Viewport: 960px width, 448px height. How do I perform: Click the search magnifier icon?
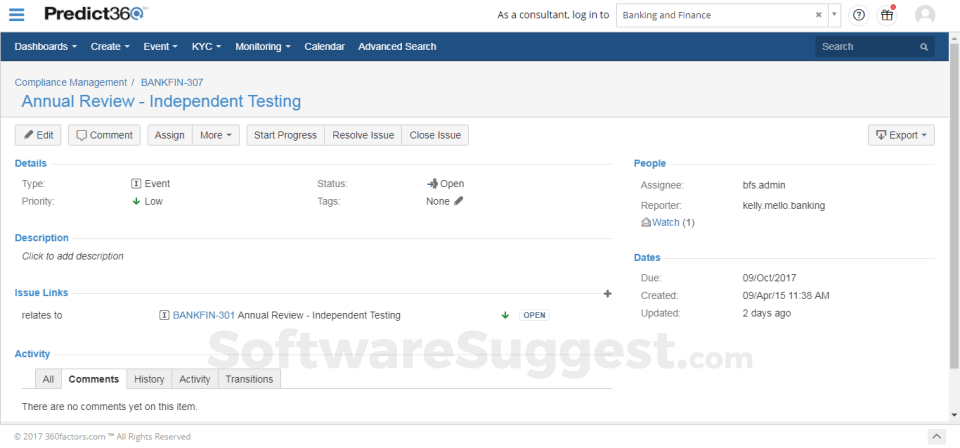click(x=924, y=47)
